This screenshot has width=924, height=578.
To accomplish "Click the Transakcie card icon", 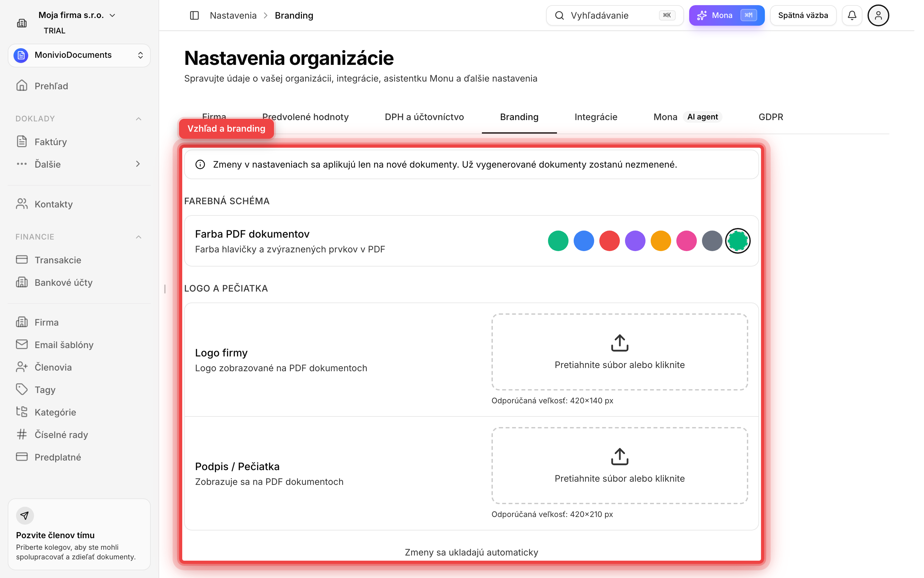I will (22, 259).
